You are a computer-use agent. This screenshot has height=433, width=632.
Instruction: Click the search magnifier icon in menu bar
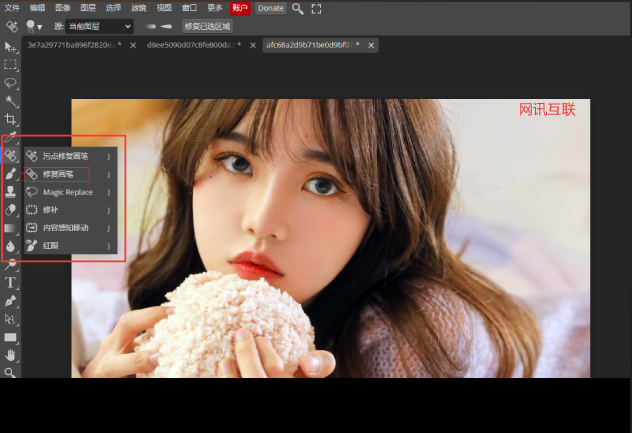pyautogui.click(x=298, y=8)
